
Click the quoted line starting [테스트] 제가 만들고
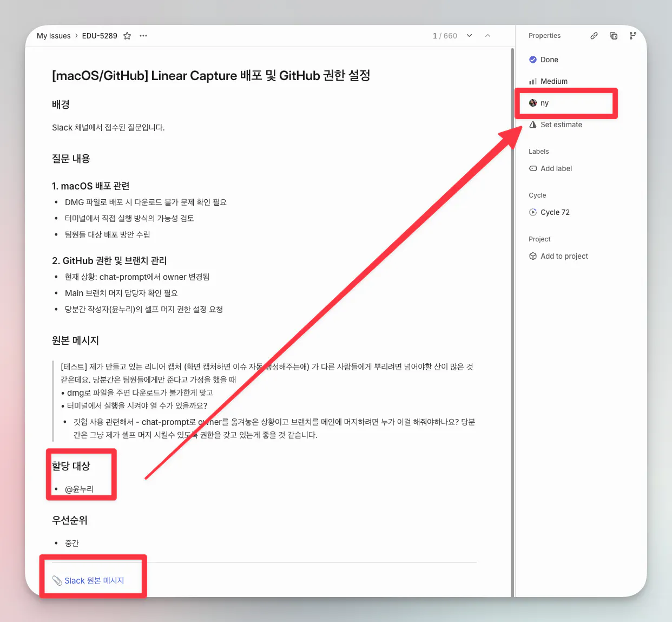tap(267, 373)
